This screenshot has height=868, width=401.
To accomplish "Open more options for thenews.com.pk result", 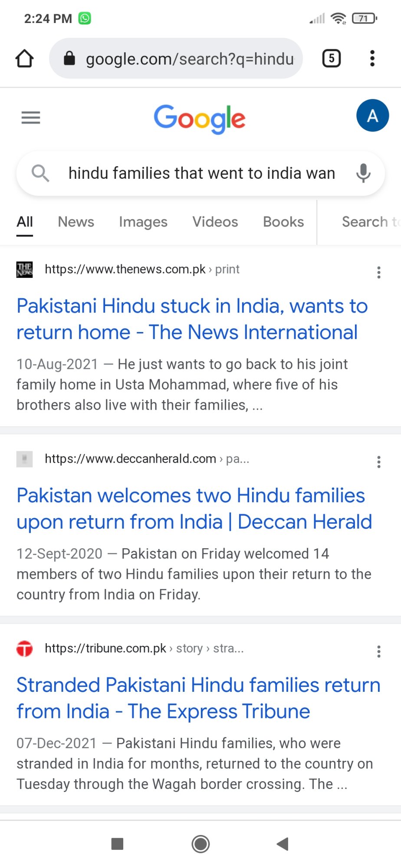I will (x=379, y=273).
